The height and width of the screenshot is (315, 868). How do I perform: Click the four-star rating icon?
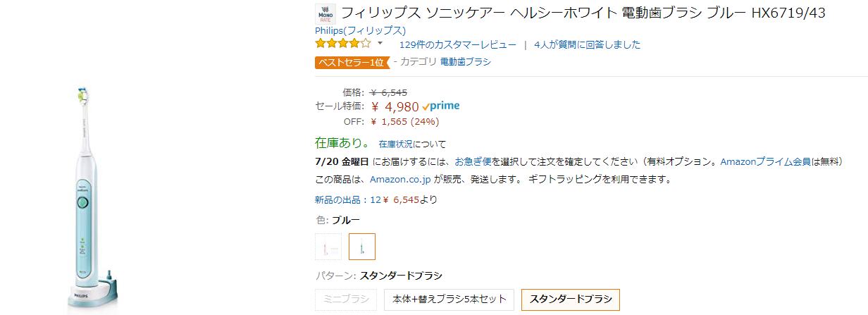coord(342,44)
